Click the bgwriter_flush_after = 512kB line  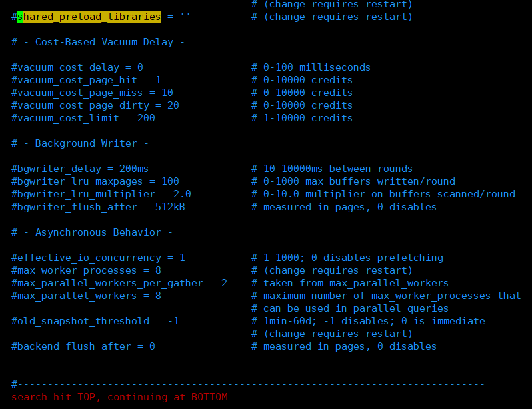click(98, 208)
